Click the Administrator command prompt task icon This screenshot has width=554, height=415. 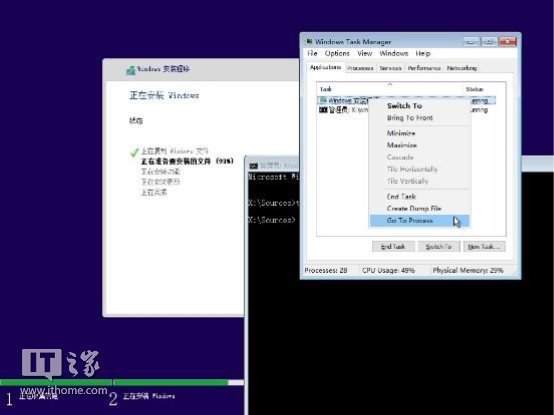click(323, 110)
